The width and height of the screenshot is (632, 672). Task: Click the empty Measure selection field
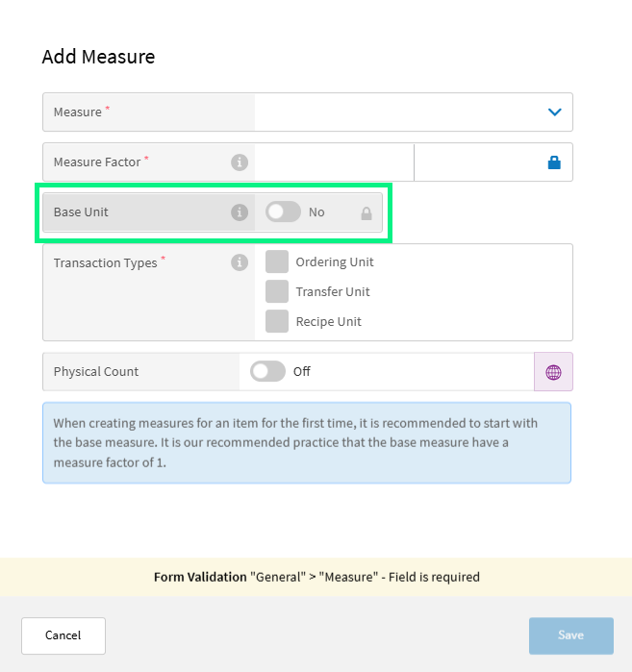394,112
